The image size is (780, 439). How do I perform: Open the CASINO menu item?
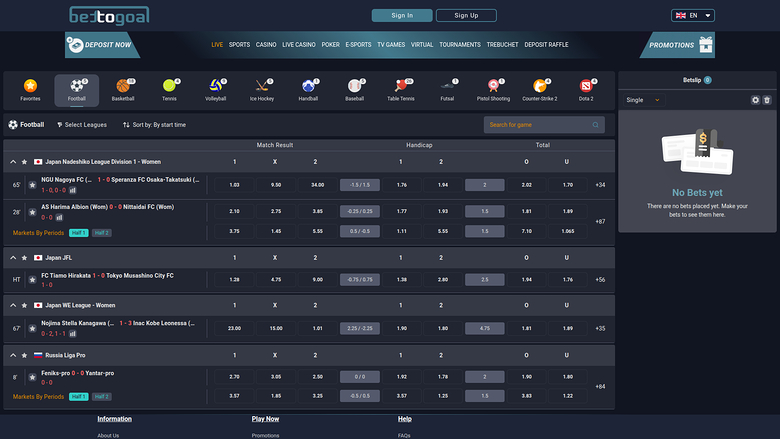point(266,45)
